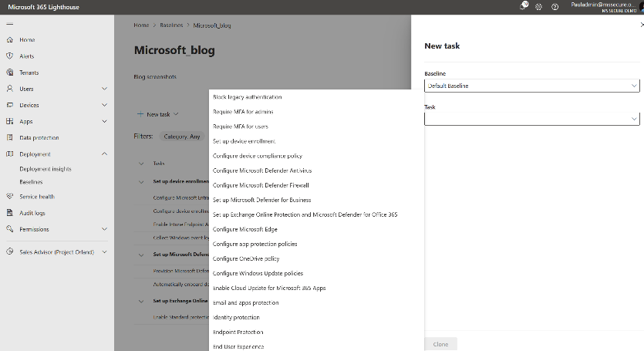This screenshot has height=351, width=644.
Task: Select Require MFA for users option
Action: [316, 127]
